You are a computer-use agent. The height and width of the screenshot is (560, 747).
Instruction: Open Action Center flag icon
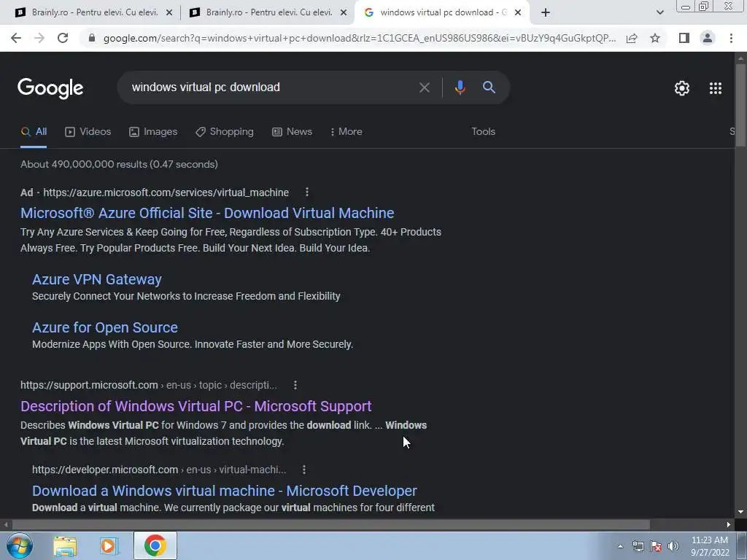[656, 546]
